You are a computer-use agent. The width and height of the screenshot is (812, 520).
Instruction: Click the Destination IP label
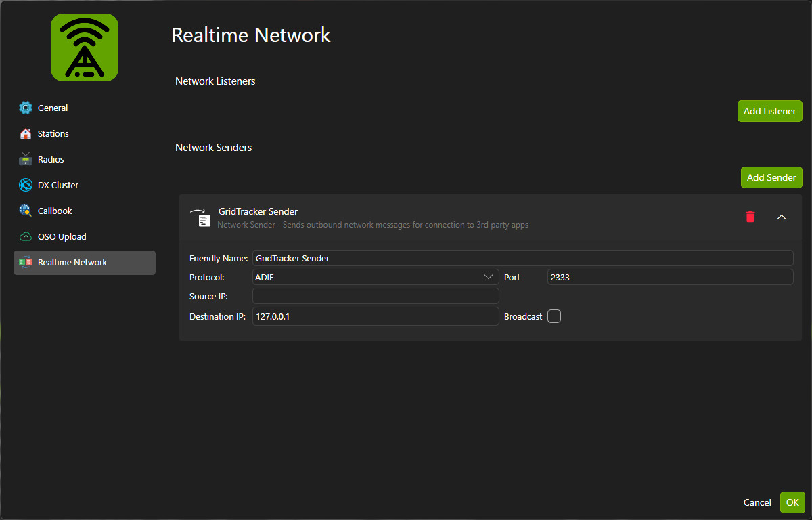[x=217, y=316]
